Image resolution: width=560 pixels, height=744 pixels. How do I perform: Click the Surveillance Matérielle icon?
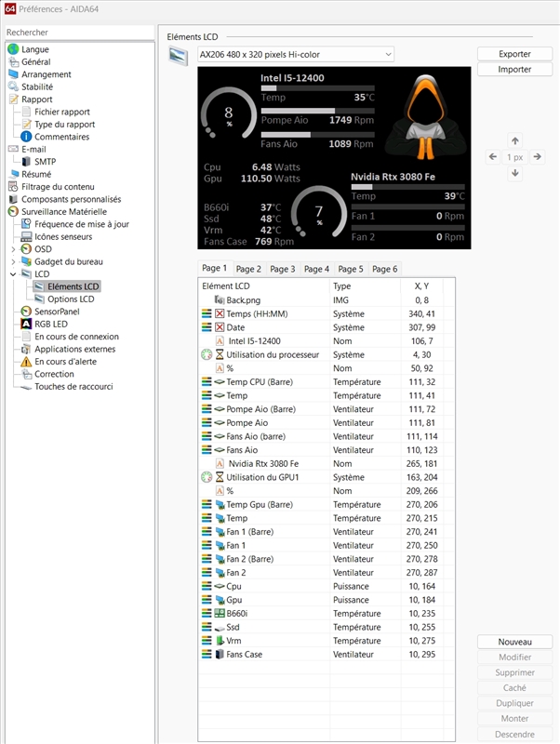[x=13, y=211]
